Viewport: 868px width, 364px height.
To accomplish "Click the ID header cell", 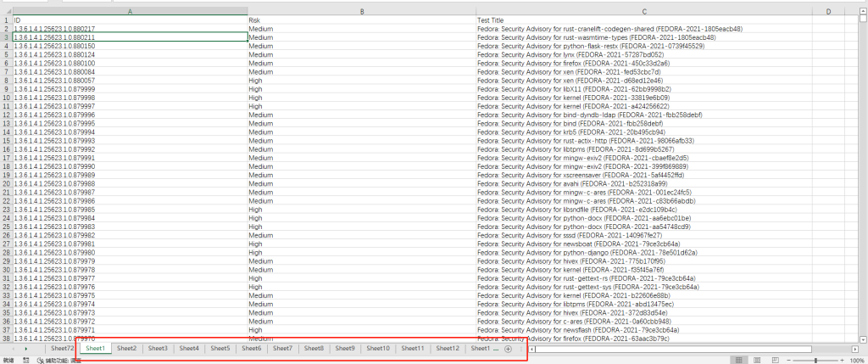I will pos(130,20).
